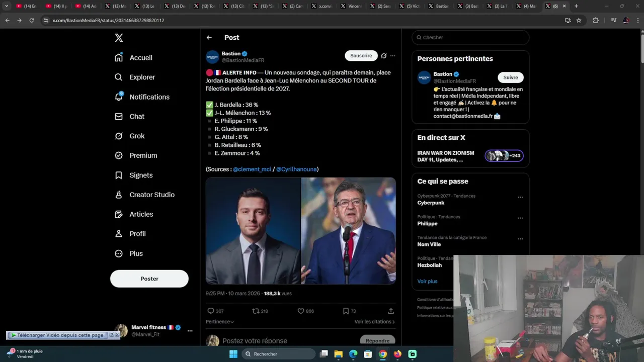Open the X logo home link
The height and width of the screenshot is (362, 644).
(x=119, y=38)
